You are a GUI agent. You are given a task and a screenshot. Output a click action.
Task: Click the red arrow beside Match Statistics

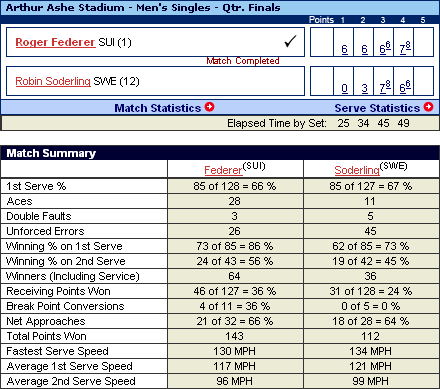[x=209, y=107]
